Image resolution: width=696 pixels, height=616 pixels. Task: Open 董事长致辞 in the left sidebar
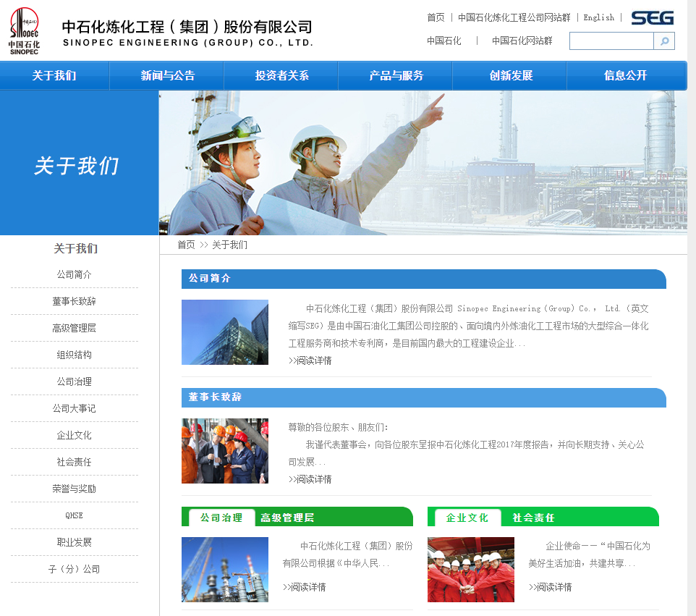pos(74,301)
